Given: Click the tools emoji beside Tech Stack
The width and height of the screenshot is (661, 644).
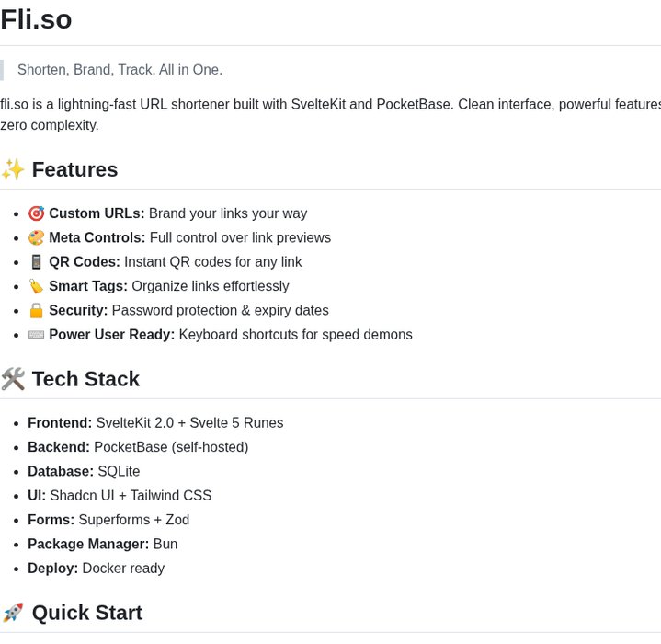Looking at the screenshot, I should coord(13,379).
